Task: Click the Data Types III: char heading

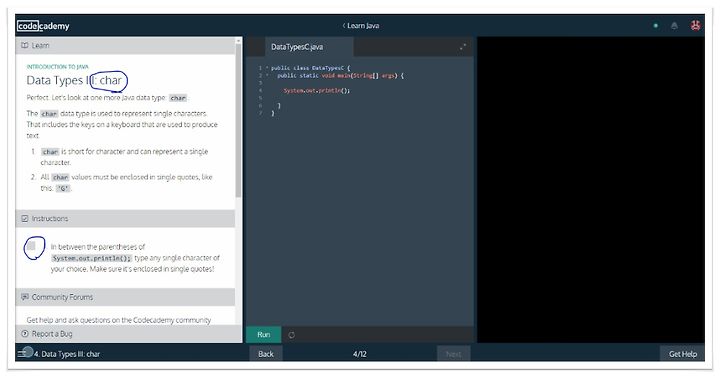Action: pyautogui.click(x=74, y=80)
